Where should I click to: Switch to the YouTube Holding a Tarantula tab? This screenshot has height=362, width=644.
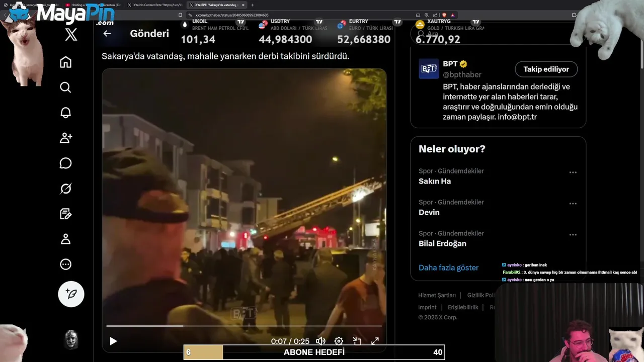[93, 5]
